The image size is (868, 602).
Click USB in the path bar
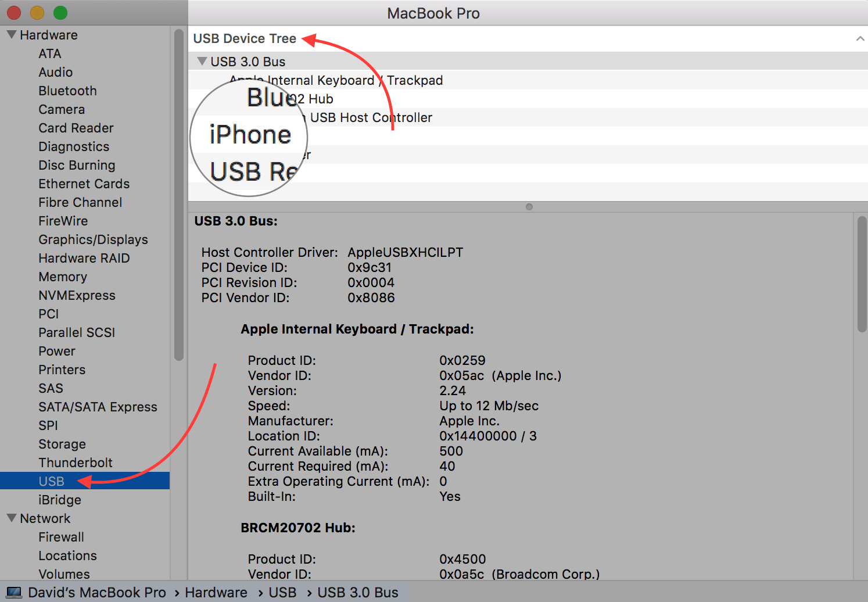(282, 593)
